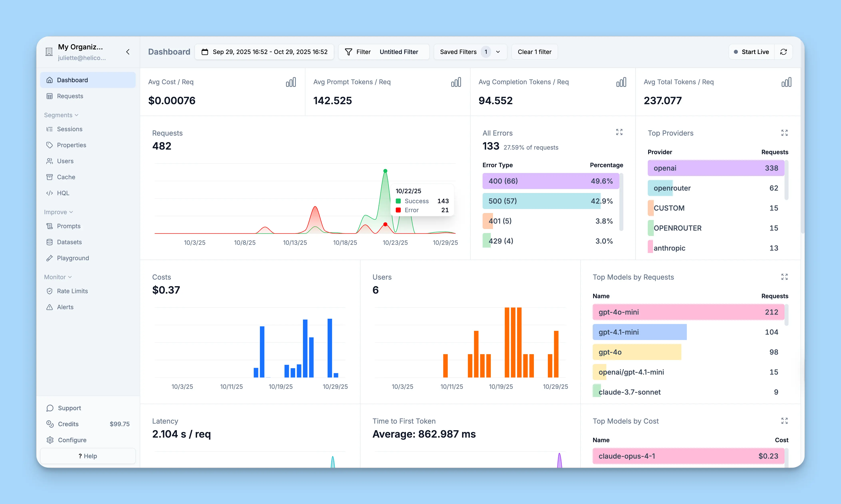841x504 pixels.
Task: Open the Help button
Action: click(88, 456)
